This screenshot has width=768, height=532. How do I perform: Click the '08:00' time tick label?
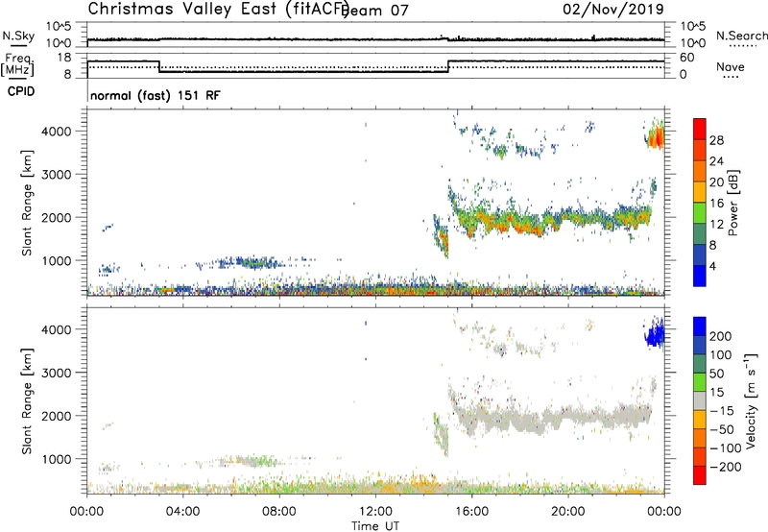click(279, 512)
